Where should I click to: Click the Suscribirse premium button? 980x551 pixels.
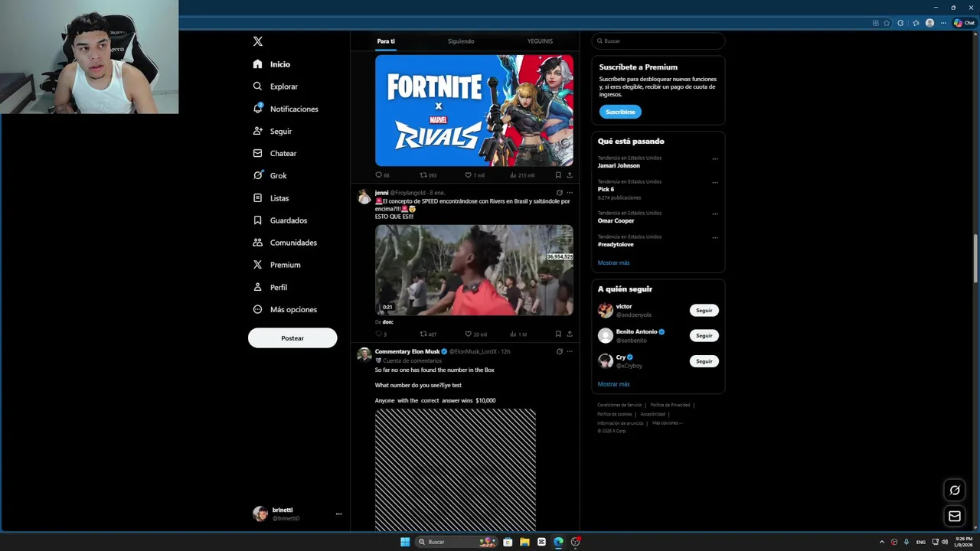coord(620,112)
